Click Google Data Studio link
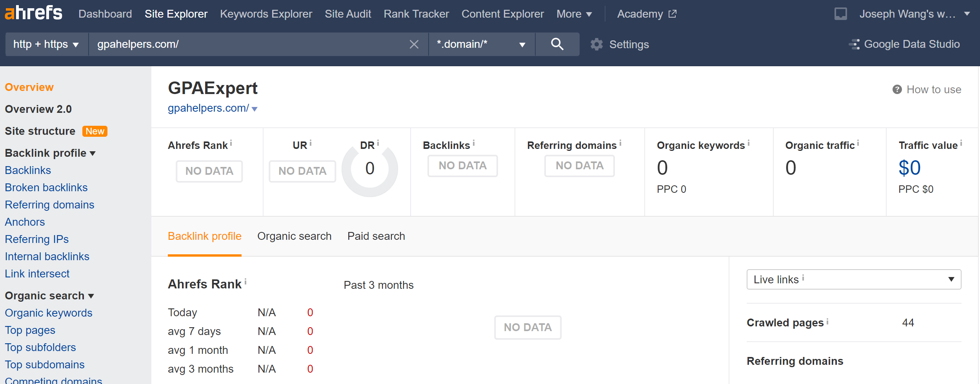Viewport: 980px width, 384px height. coord(912,44)
